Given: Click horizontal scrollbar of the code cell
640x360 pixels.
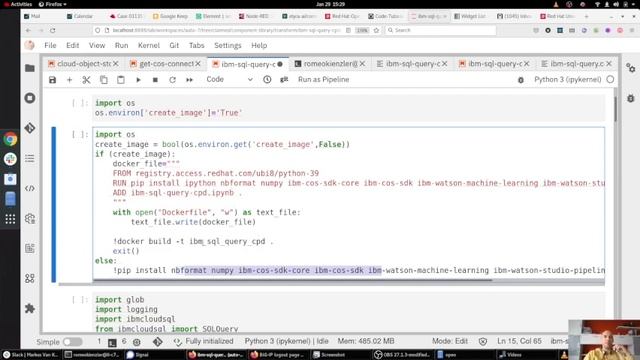Looking at the screenshot, I should [292, 280].
